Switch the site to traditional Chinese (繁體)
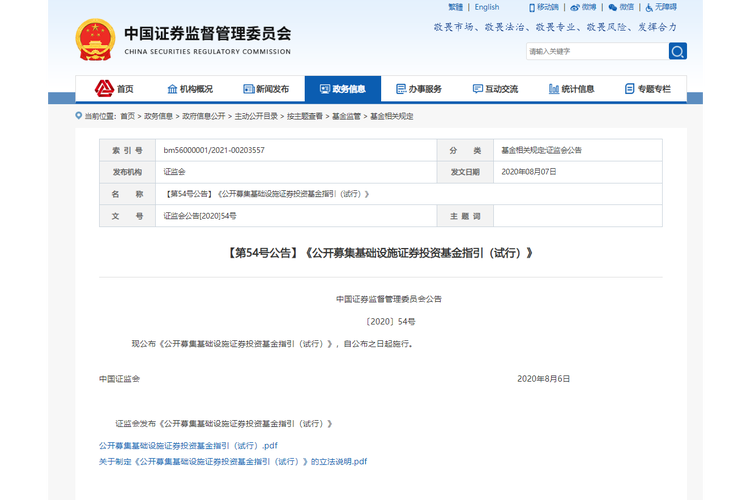The height and width of the screenshot is (500, 751). tap(455, 7)
